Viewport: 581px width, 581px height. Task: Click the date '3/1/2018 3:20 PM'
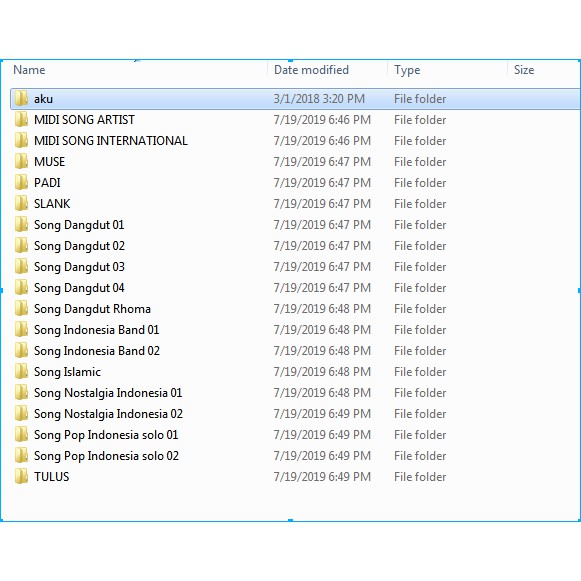point(319,99)
